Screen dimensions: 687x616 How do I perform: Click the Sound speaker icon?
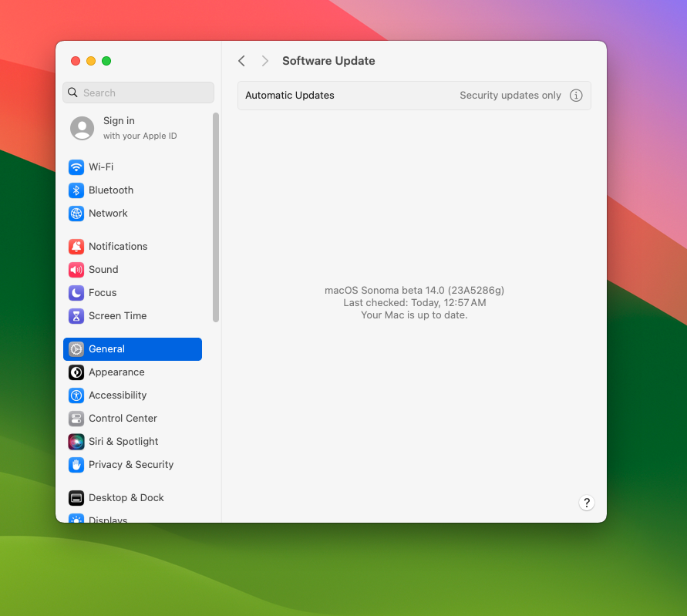coord(76,270)
